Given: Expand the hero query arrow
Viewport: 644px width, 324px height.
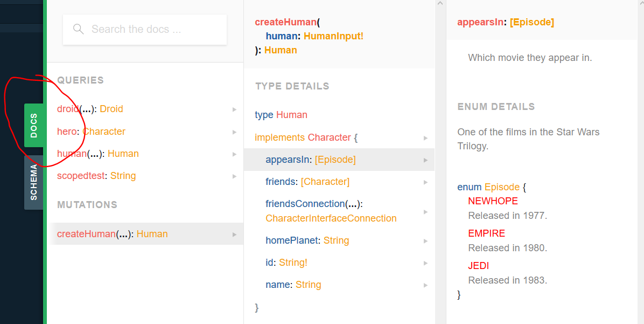Looking at the screenshot, I should pos(234,132).
